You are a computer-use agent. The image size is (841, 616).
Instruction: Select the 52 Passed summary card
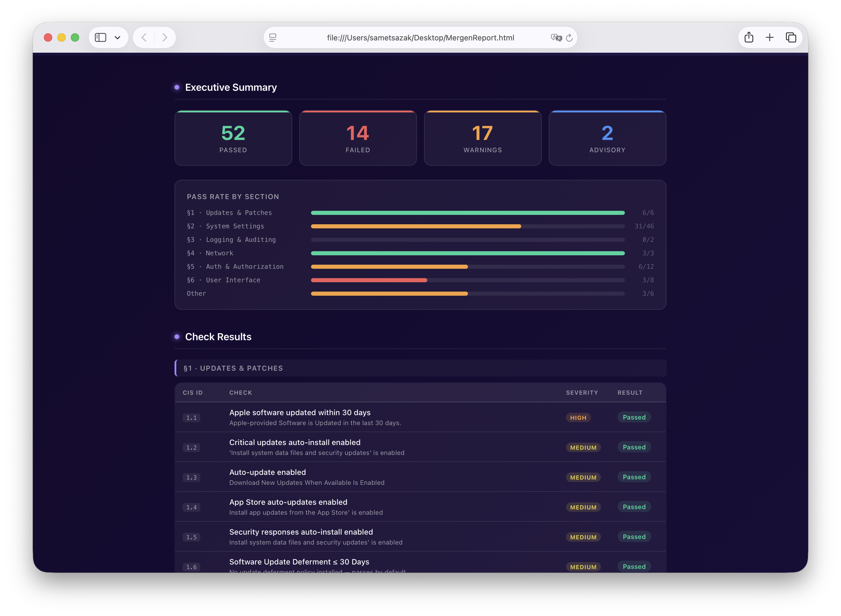click(233, 138)
